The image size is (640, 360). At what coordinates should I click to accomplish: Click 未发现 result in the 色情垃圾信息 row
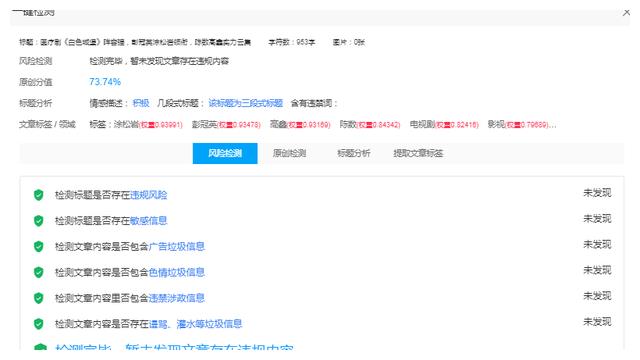point(597,270)
